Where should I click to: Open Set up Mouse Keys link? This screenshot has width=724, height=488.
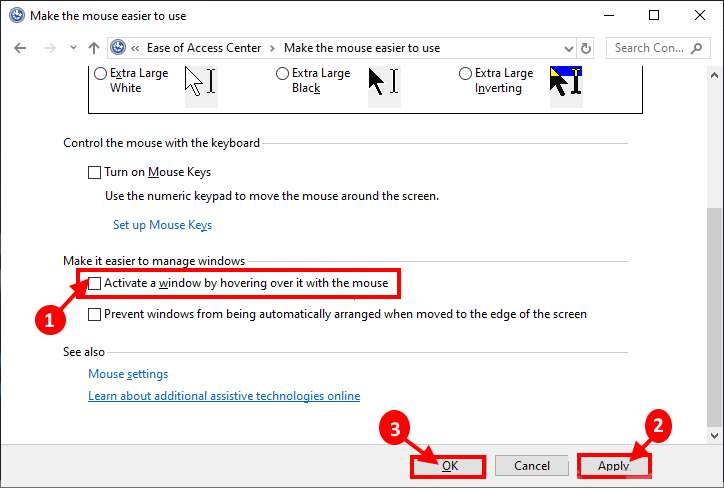(x=163, y=225)
